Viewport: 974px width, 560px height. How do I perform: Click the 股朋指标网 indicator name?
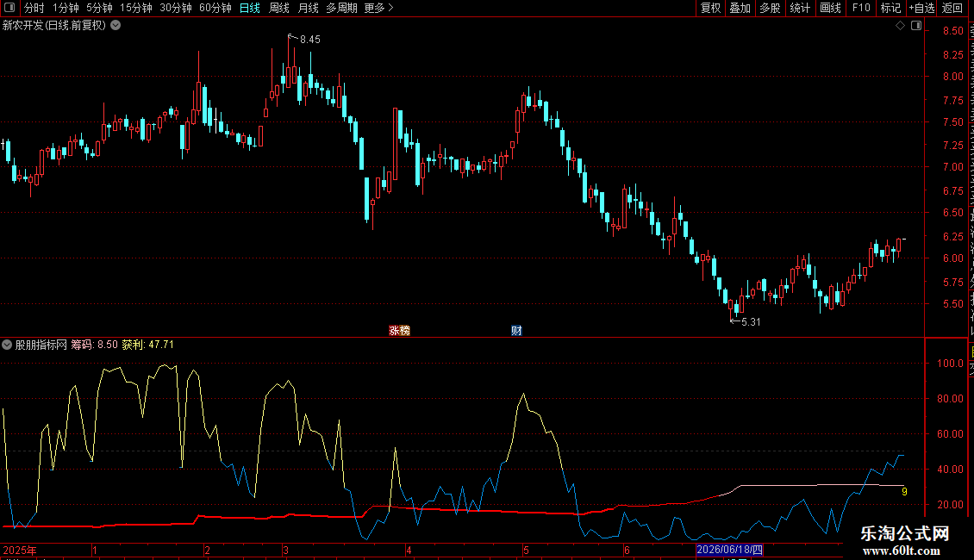(41, 345)
